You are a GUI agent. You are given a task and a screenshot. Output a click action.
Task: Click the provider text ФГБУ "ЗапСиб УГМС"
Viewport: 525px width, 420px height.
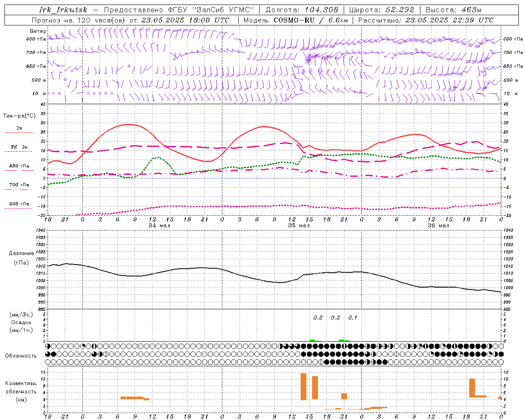point(211,10)
